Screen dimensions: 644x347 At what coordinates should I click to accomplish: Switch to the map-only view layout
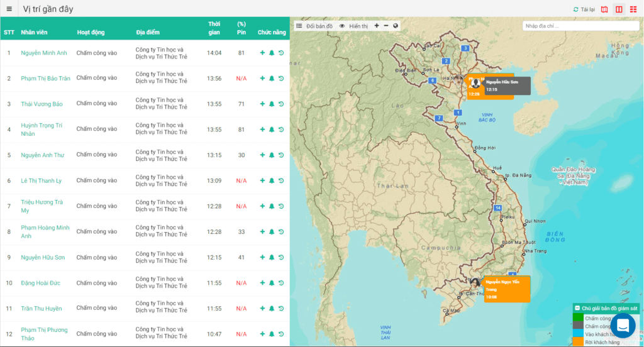click(605, 9)
